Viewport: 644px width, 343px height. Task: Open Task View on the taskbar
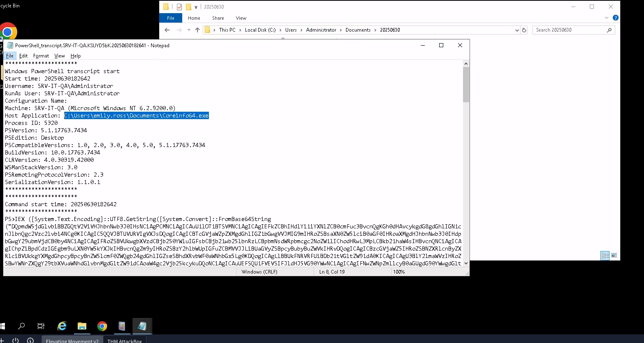(x=41, y=326)
